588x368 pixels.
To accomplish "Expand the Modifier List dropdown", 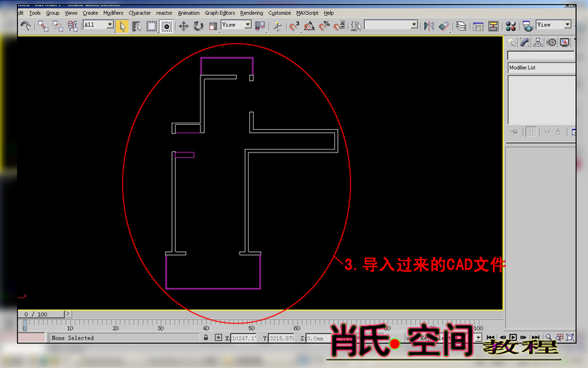I will pyautogui.click(x=541, y=67).
